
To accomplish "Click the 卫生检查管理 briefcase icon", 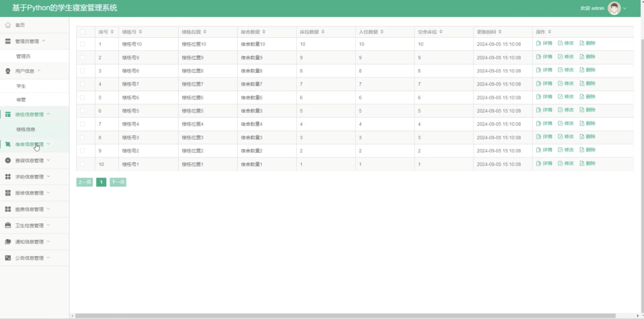I will (8, 225).
